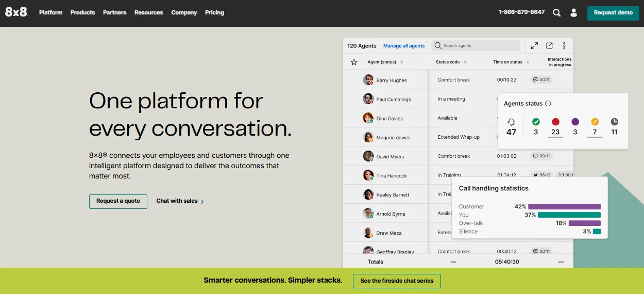Screen dimensions: 644x294
Task: Click the gray clock status icon
Action: (614, 122)
